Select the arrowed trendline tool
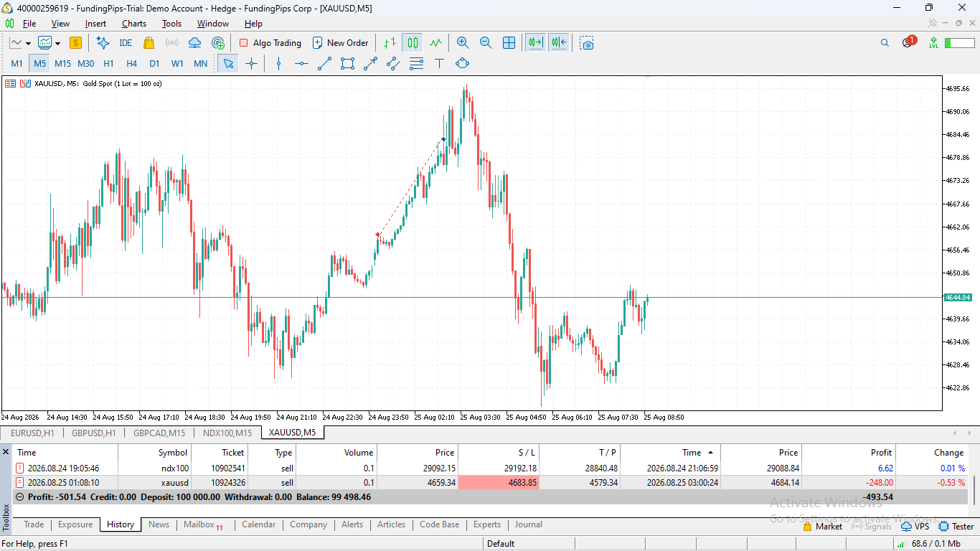The width and height of the screenshot is (980, 551). [x=370, y=63]
